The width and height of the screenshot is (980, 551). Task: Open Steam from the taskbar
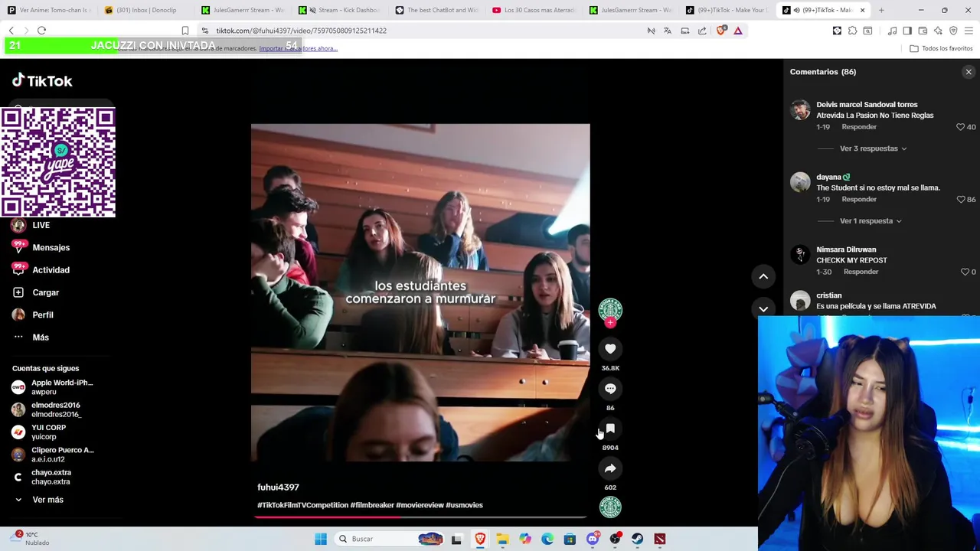click(638, 539)
